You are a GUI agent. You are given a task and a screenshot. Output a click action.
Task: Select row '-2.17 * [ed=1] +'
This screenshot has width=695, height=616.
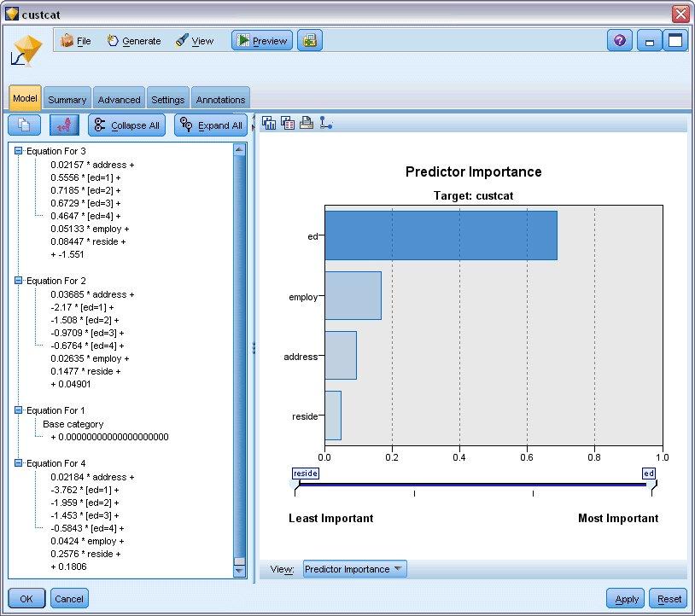(x=82, y=307)
